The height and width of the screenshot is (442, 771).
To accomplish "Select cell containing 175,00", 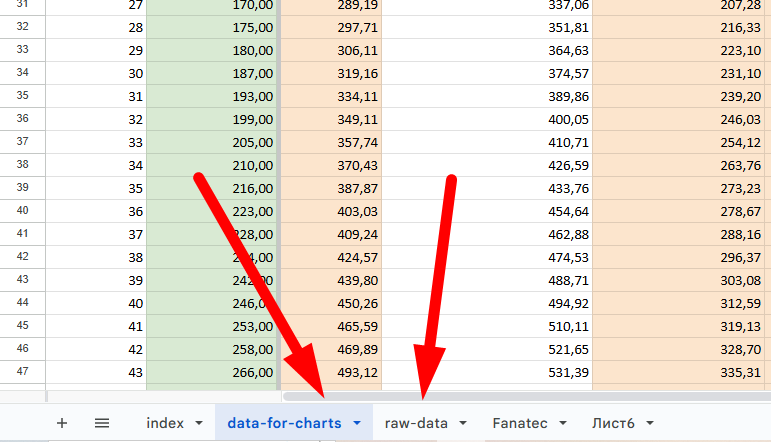I will (x=212, y=27).
